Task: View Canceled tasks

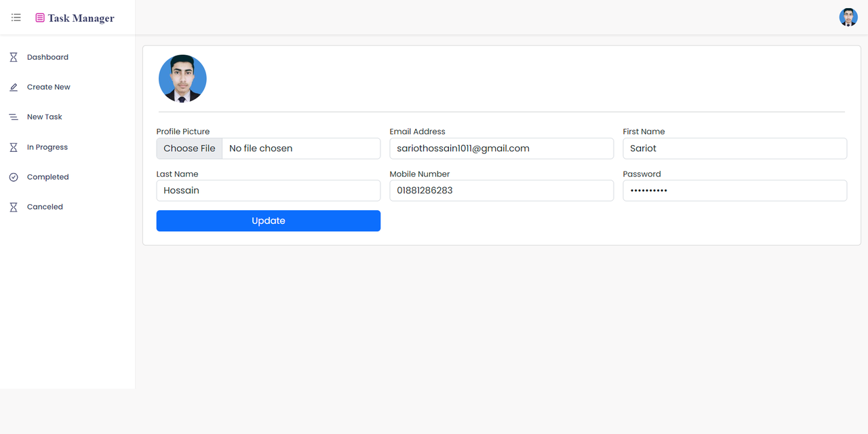Action: 45,207
